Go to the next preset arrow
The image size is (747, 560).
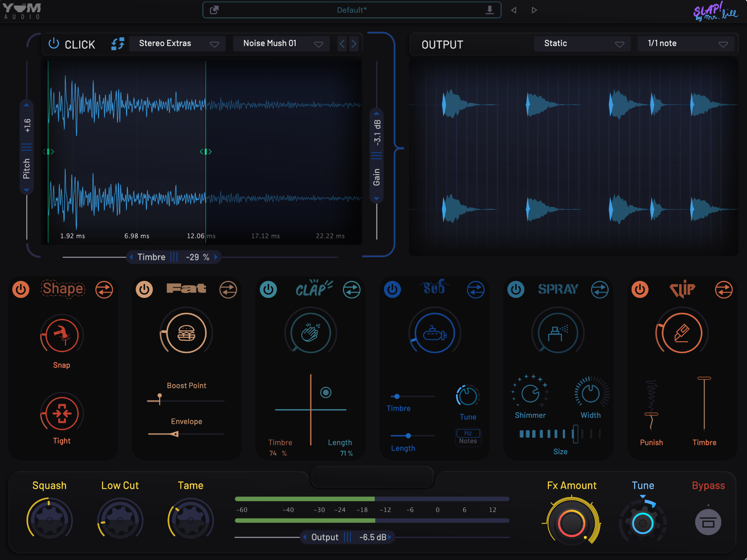click(534, 10)
